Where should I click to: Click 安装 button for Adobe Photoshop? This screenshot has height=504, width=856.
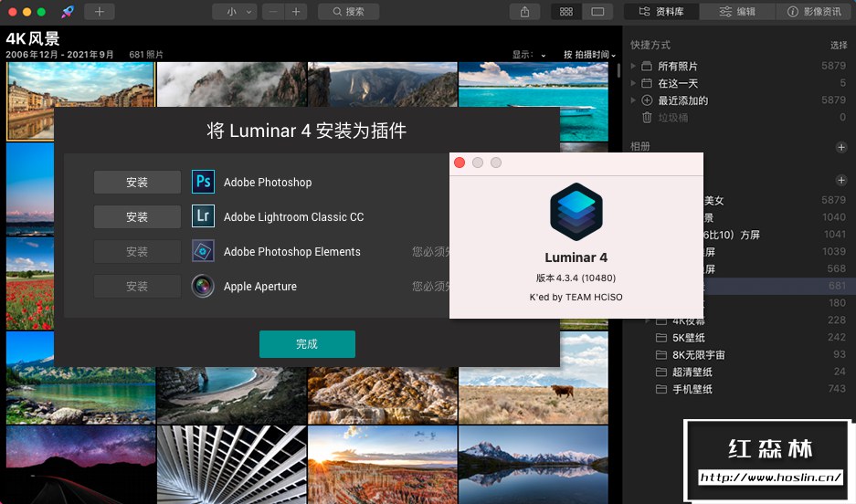(137, 183)
